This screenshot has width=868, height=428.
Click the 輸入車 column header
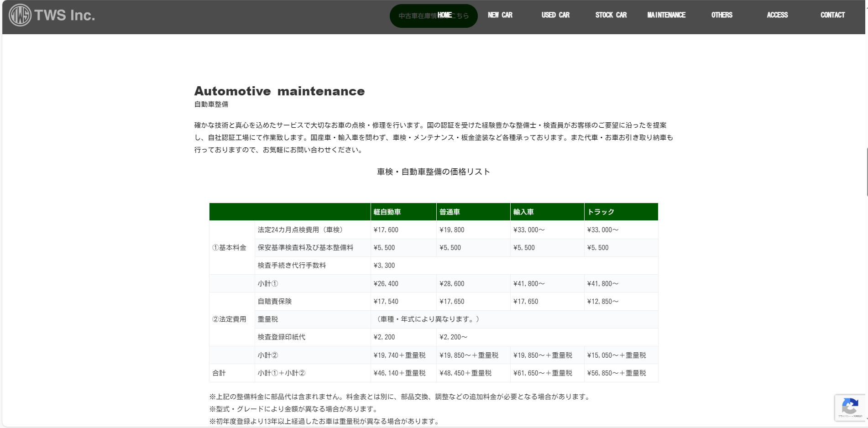(547, 212)
